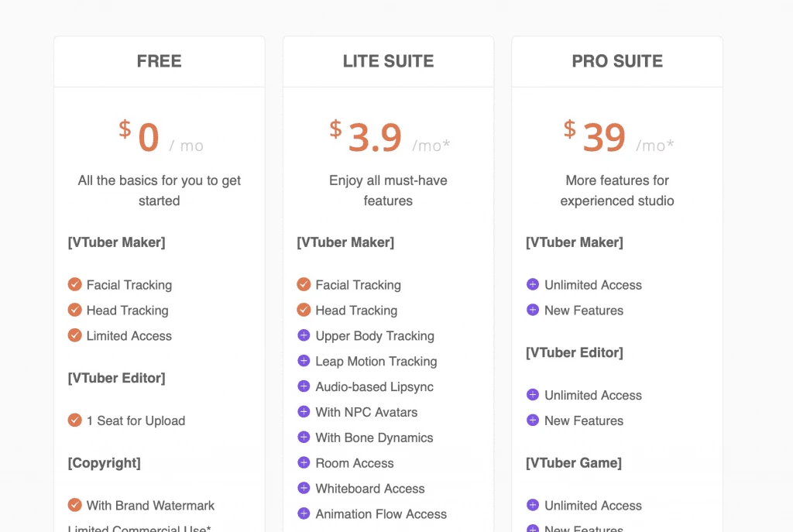
Task: Click the plus icon next to Whiteboard Access
Action: pyautogui.click(x=304, y=489)
